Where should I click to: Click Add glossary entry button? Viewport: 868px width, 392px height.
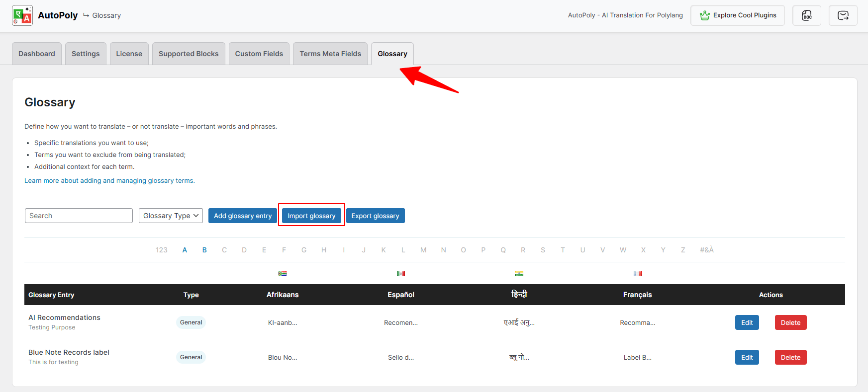[x=243, y=216]
